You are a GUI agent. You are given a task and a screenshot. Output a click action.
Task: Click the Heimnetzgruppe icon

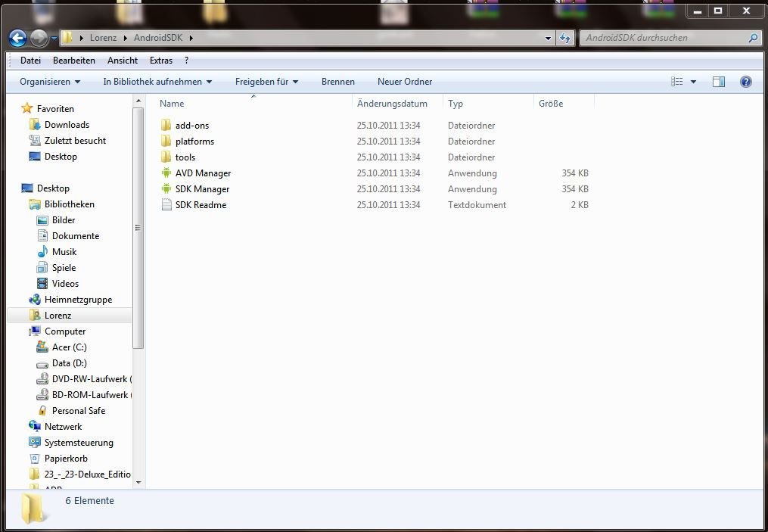35,300
